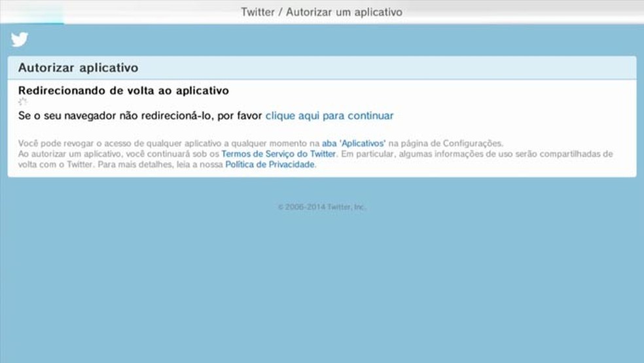Click the loading spinner under Redirecionando heading
Viewport: 644px width, 363px height.
tap(22, 102)
